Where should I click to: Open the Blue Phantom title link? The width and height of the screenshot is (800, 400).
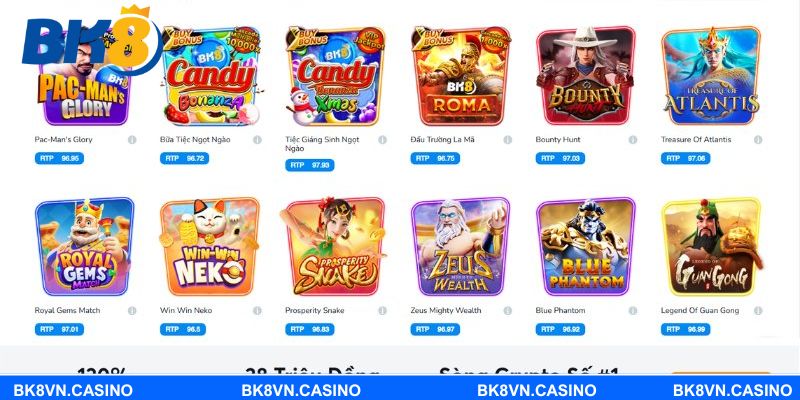(x=560, y=311)
